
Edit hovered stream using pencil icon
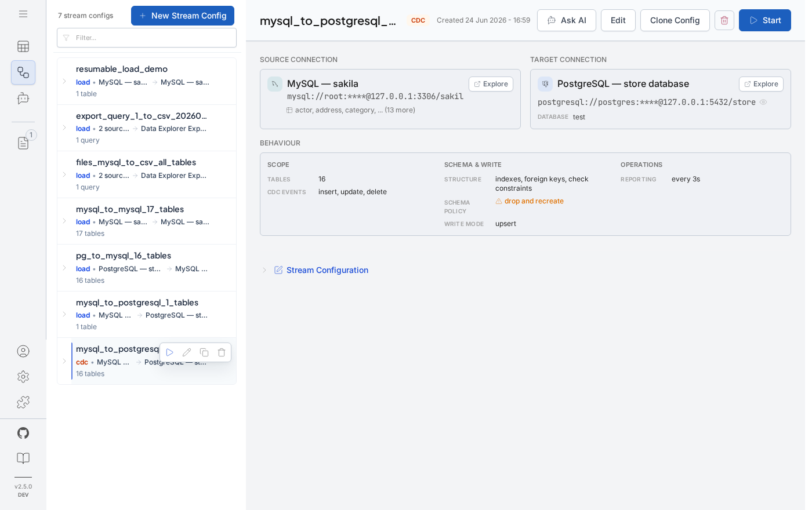coord(187,352)
